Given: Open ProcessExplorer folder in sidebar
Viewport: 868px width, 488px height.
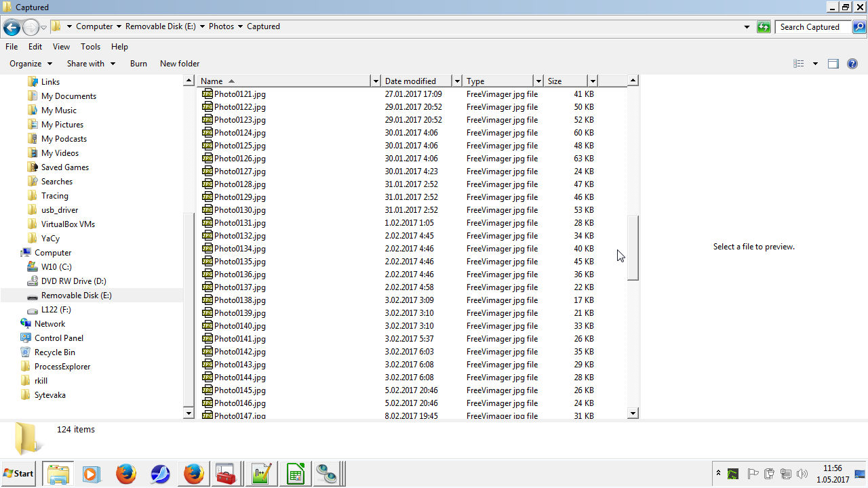Looking at the screenshot, I should 62,367.
